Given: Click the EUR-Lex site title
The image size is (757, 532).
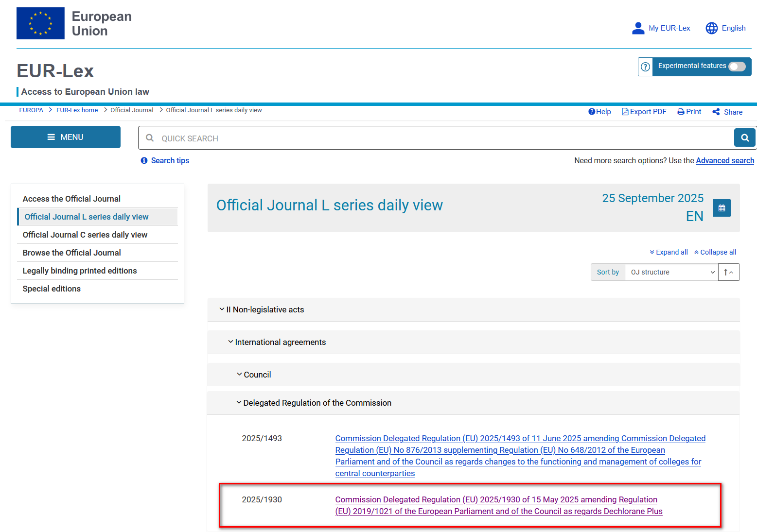Looking at the screenshot, I should tap(55, 71).
